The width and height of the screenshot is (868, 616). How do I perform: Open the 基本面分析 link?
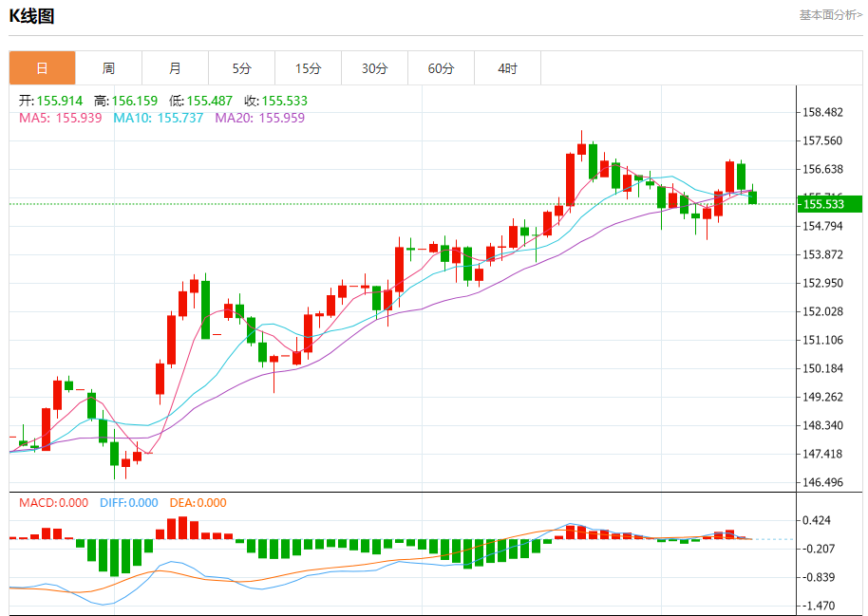pyautogui.click(x=830, y=15)
